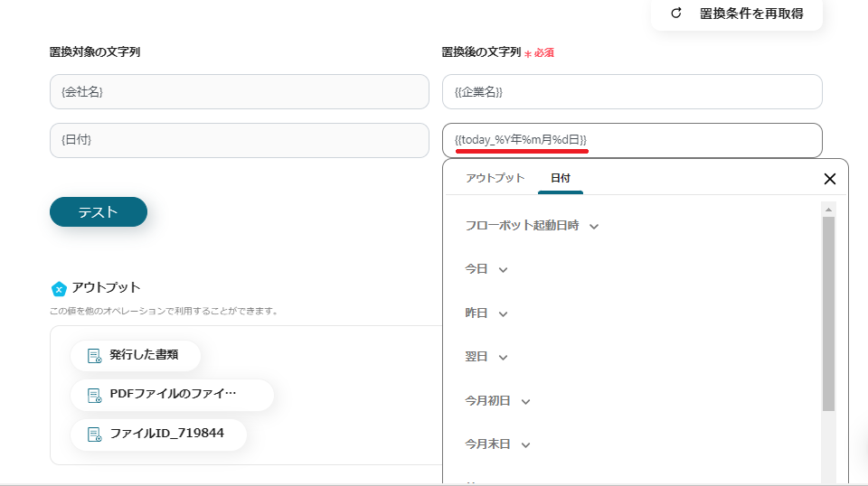
Task: Click the {{企業名}} replacement input field
Action: 632,92
